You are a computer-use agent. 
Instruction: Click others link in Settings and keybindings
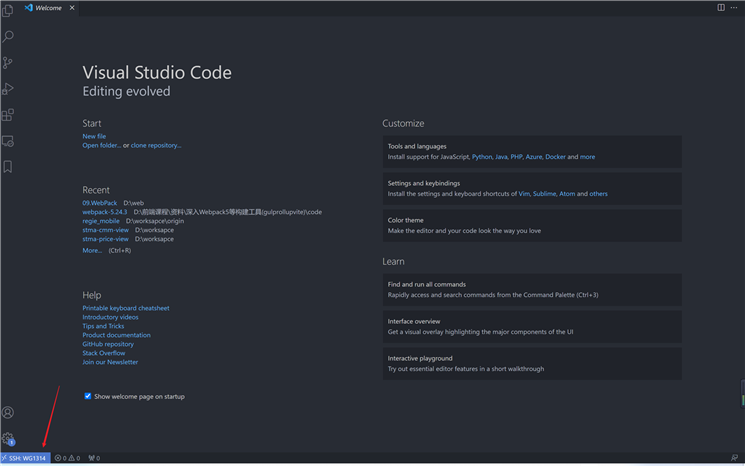598,194
